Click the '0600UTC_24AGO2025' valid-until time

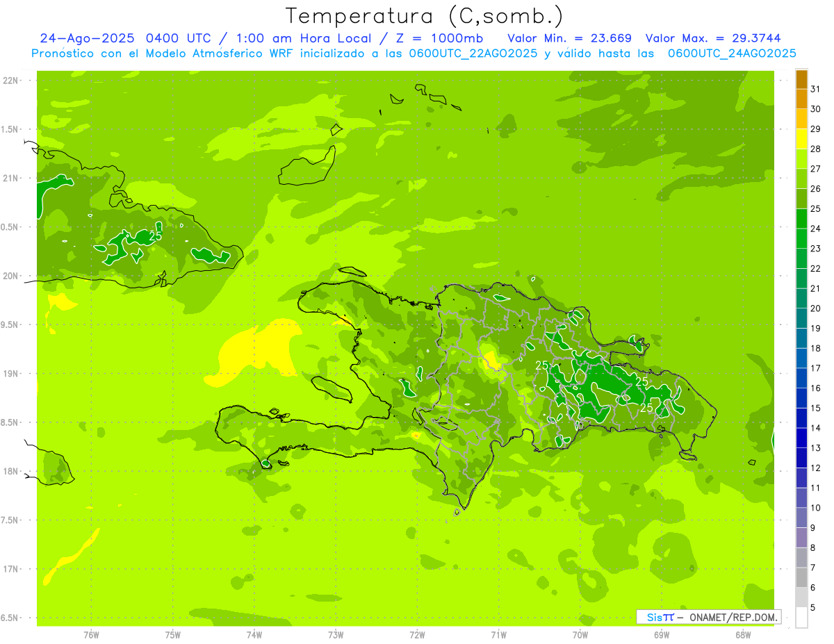click(732, 53)
